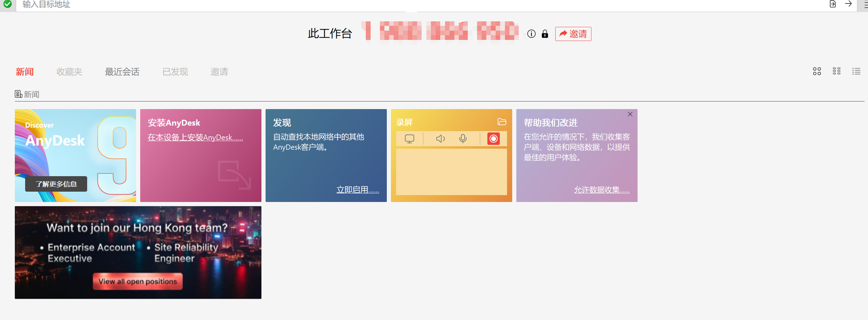Image resolution: width=868 pixels, height=320 pixels.
Task: Start recording with the red record button
Action: pos(494,139)
